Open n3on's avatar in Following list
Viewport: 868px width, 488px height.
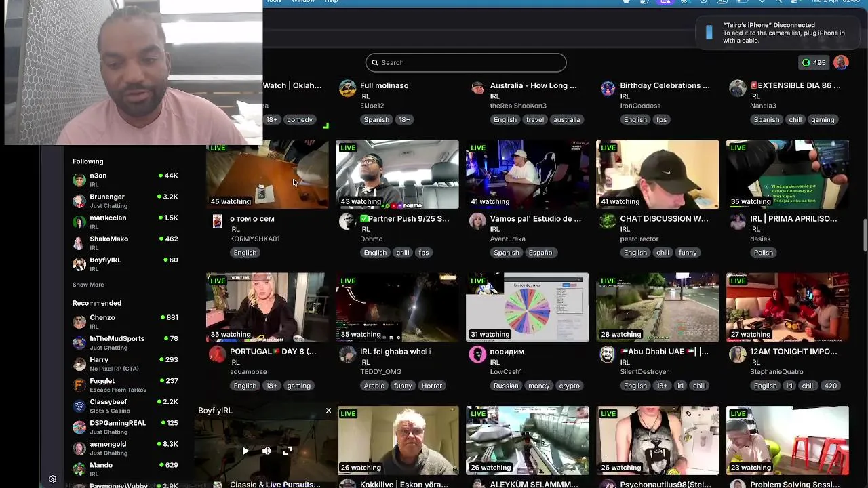[79, 180]
